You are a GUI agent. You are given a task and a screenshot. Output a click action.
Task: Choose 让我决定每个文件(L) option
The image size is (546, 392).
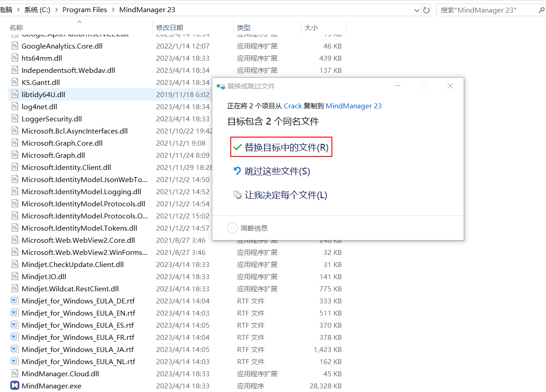(x=280, y=195)
